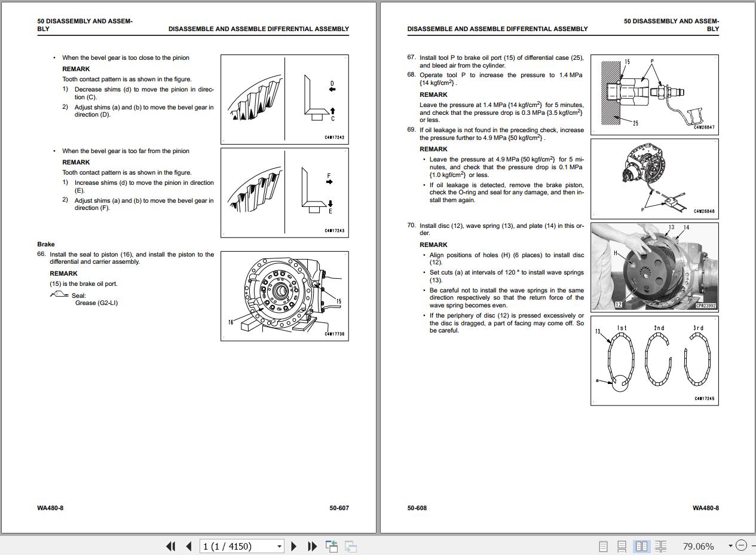Viewport: 756px width, 555px height.
Task: Click the differential pressure test figure C4W26848
Action: click(x=654, y=179)
